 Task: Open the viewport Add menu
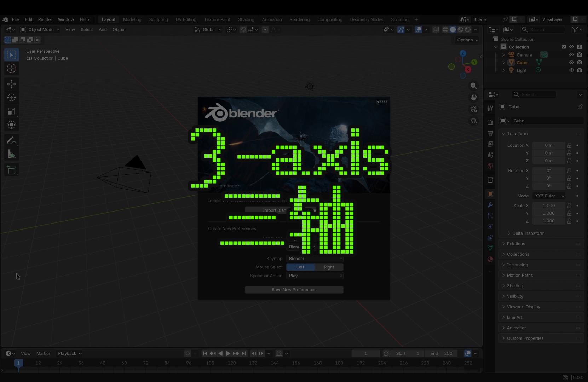(x=103, y=30)
